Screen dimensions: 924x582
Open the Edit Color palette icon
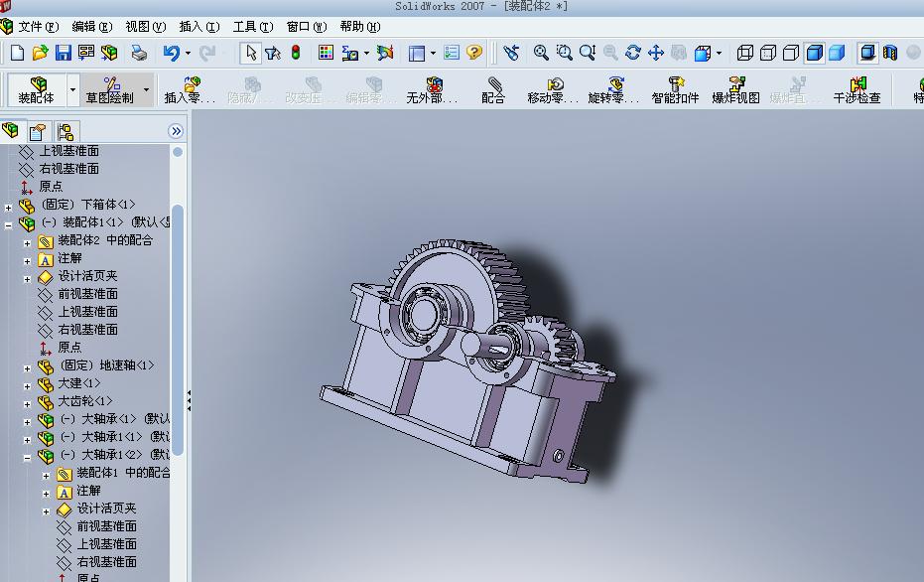coord(326,53)
